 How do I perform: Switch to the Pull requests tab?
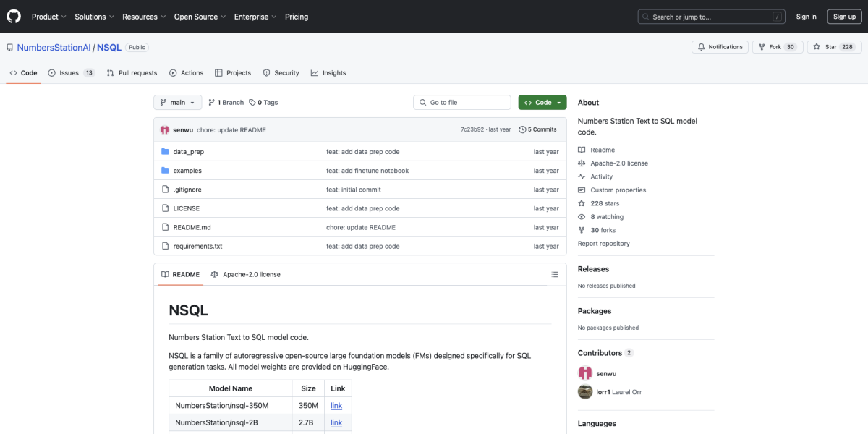pos(132,73)
